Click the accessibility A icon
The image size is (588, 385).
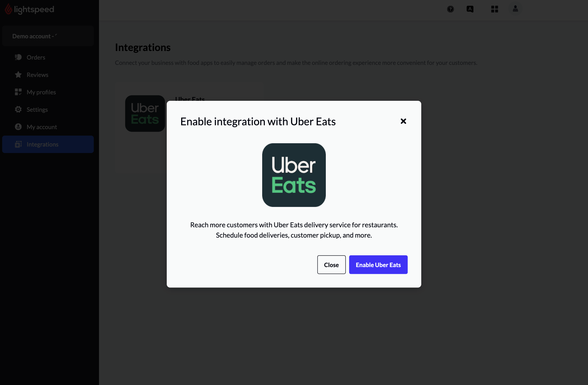[471, 9]
